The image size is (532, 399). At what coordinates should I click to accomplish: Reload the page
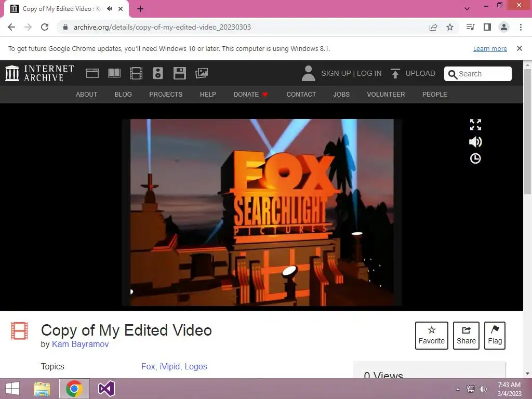(x=45, y=27)
